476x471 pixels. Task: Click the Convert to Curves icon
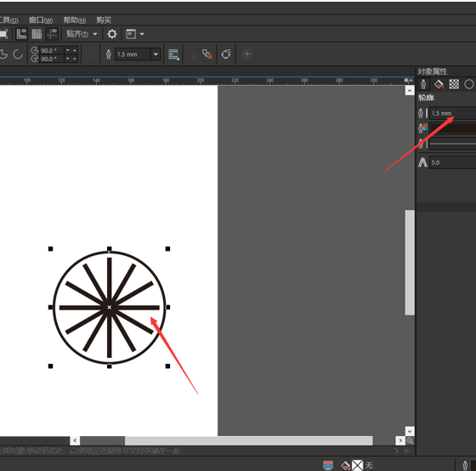coord(226,54)
